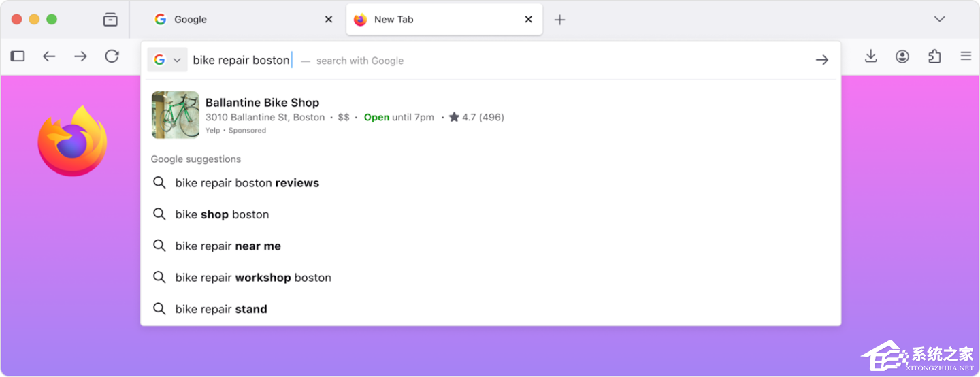Screen dimensions: 980x377
Task: Close the New Tab tab
Action: pyautogui.click(x=529, y=20)
